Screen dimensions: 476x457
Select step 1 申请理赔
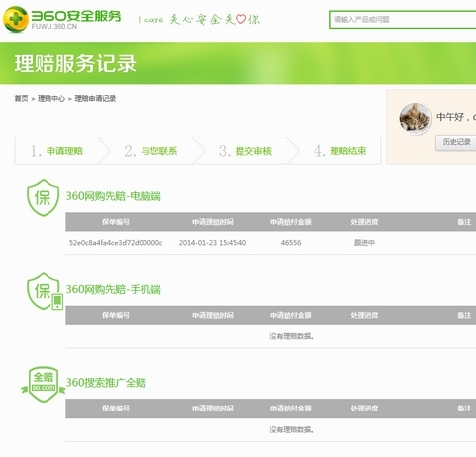tap(56, 151)
